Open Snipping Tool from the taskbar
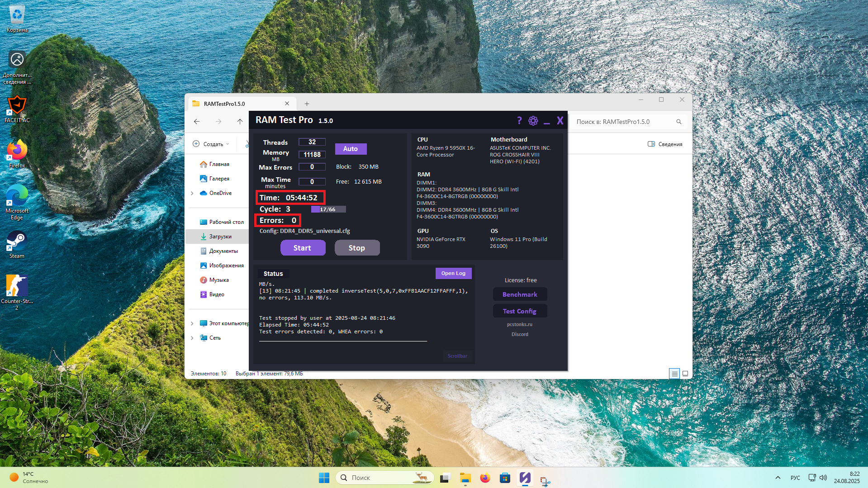The image size is (868, 488). pos(545,481)
